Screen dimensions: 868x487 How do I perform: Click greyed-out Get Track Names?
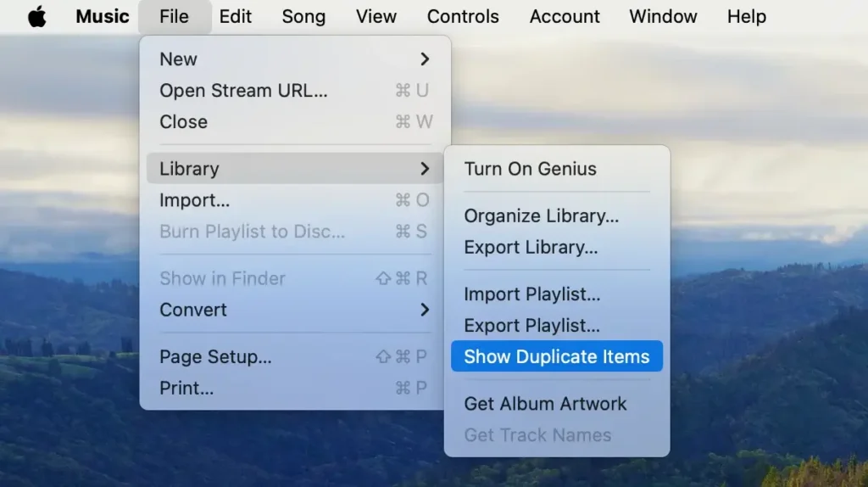(557, 435)
